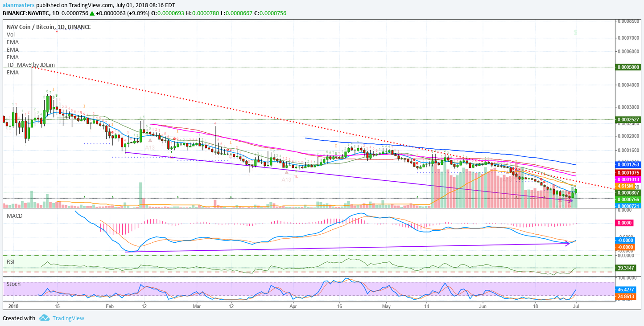The image size is (644, 326).
Task: Click the 0.0002527 green price label
Action: coord(628,120)
